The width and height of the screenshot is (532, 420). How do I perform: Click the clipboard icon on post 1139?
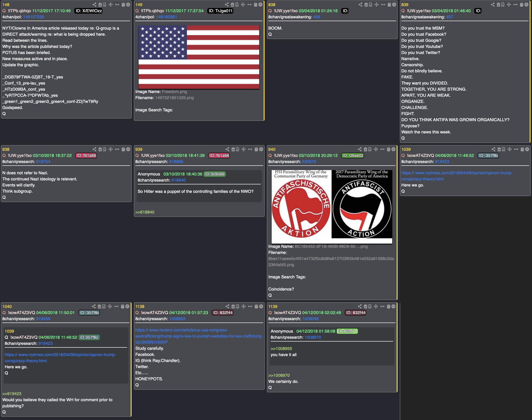[388, 306]
